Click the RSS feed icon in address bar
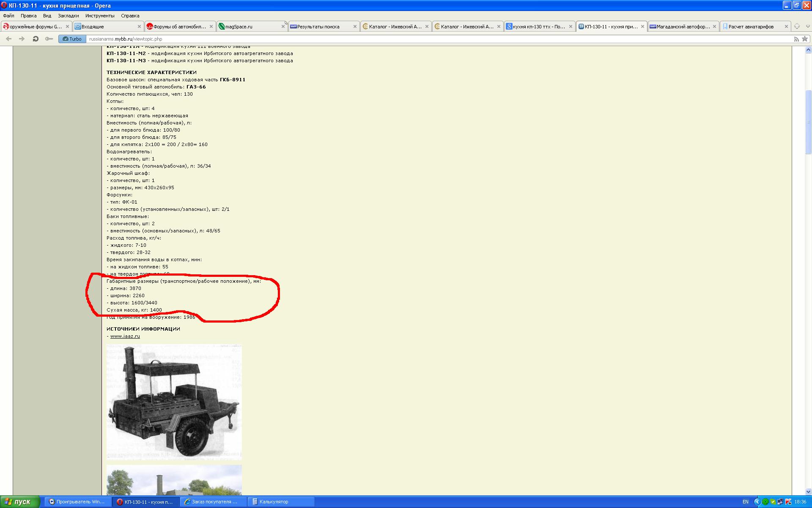 click(796, 39)
